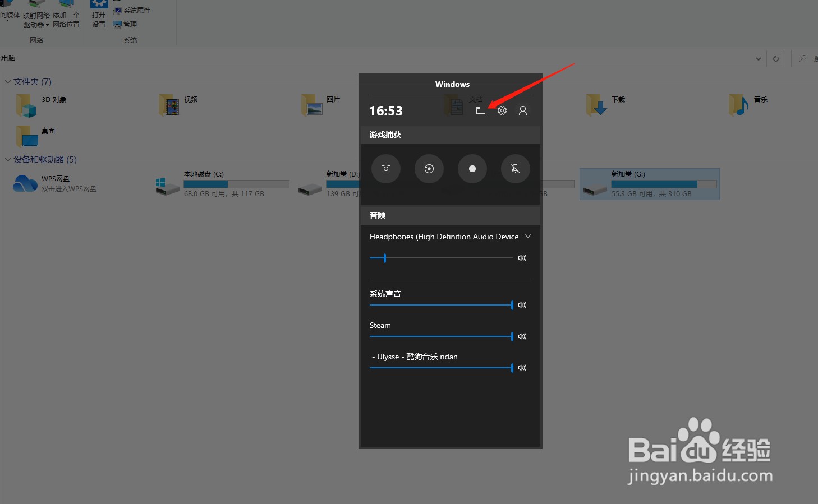The image size is (818, 504).
Task: Expand Headphones audio device dropdown
Action: point(528,237)
